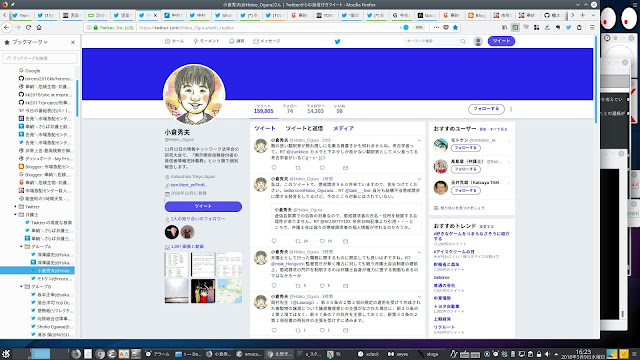640x360 pixels.
Task: Open the メッセージ navigation item
Action: tap(267, 41)
